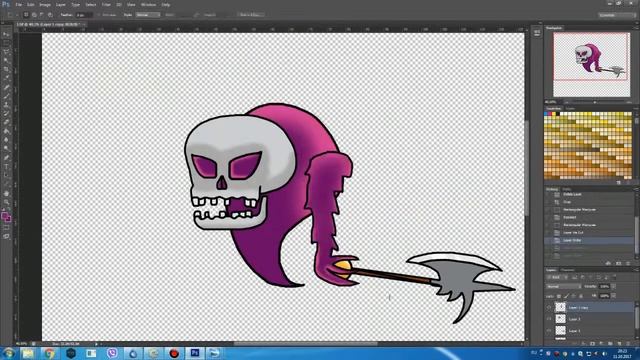Open the Style dropdown in options bar
640x360 pixels.
point(148,15)
